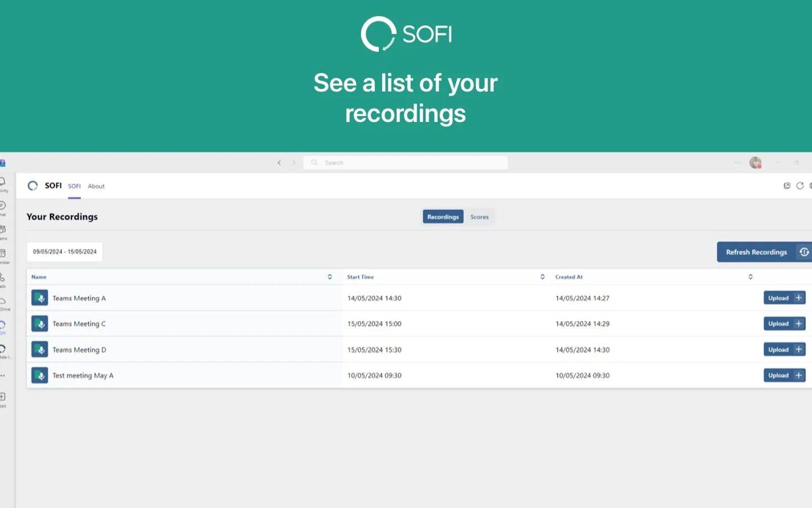Upload the Test meeting May A recording
The image size is (812, 508).
[x=785, y=375]
